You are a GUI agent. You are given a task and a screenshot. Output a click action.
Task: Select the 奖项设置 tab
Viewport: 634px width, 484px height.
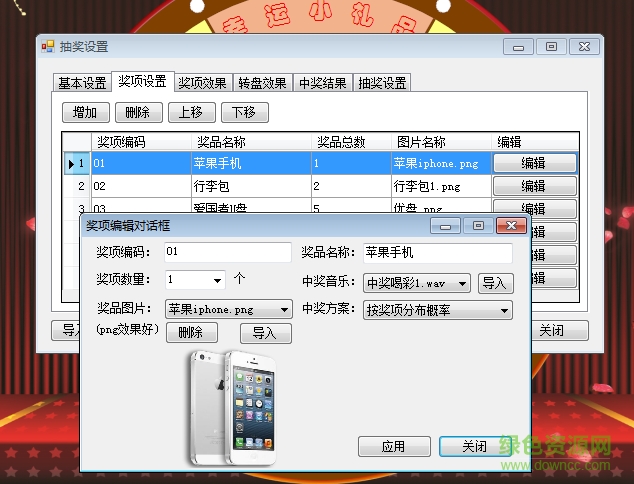point(143,81)
